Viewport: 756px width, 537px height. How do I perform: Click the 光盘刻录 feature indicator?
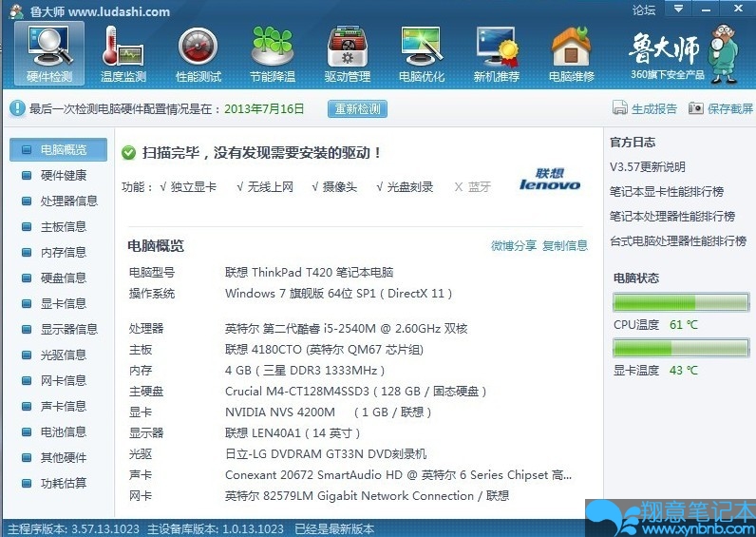coord(405,186)
